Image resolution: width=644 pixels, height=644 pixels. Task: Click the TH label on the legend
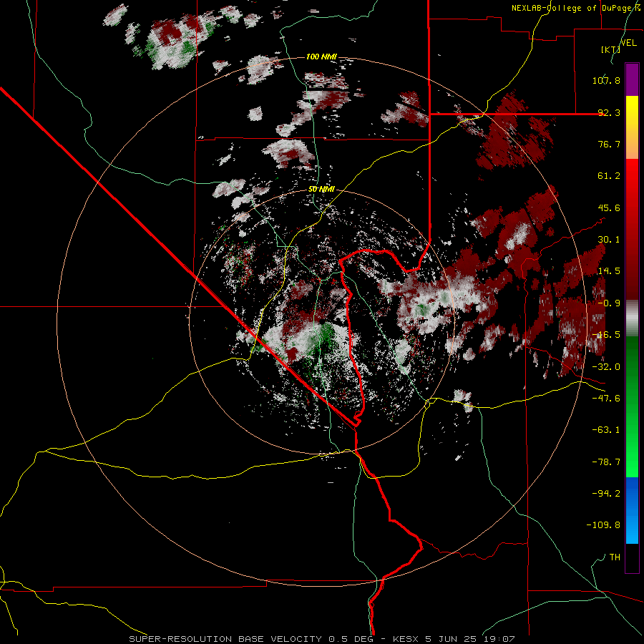615,557
